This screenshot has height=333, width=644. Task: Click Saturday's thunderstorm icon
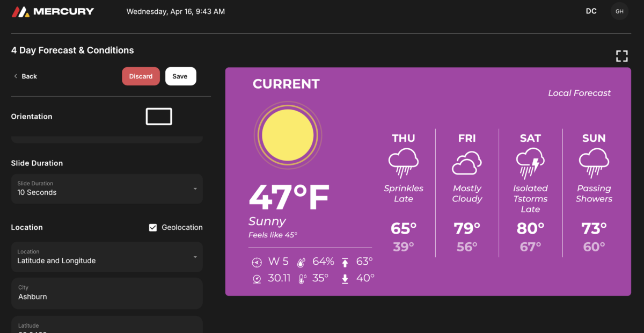530,163
